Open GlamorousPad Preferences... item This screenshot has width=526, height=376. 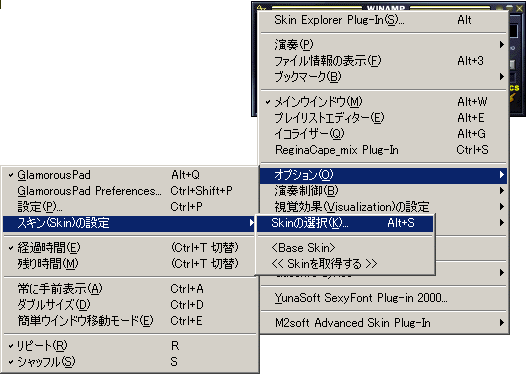(x=131, y=191)
